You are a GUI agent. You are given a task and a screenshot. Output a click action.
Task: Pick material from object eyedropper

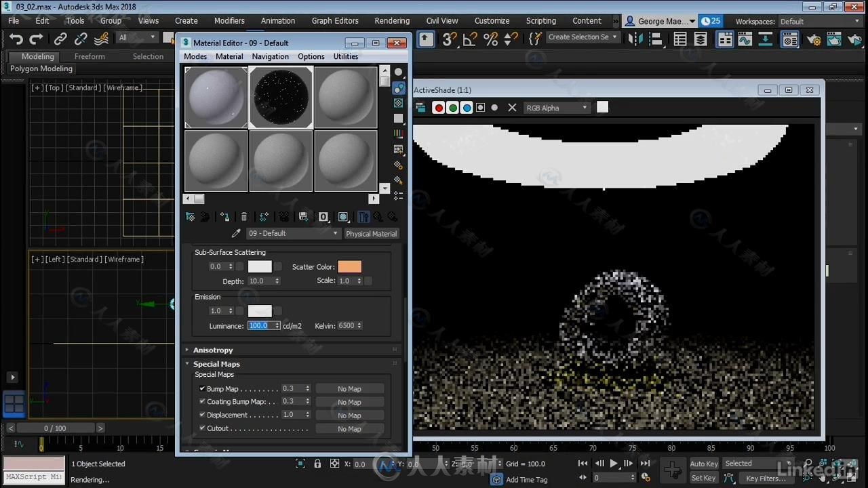[236, 233]
